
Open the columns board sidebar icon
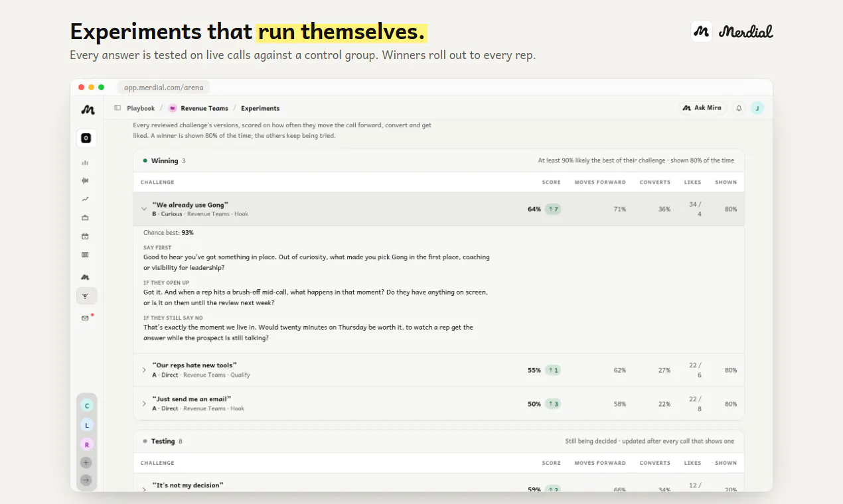click(85, 255)
